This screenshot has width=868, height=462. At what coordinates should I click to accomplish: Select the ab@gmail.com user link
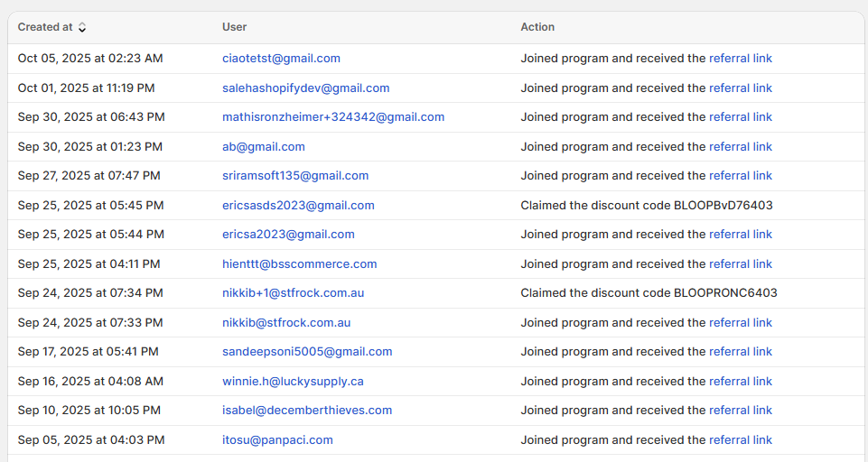tap(263, 147)
